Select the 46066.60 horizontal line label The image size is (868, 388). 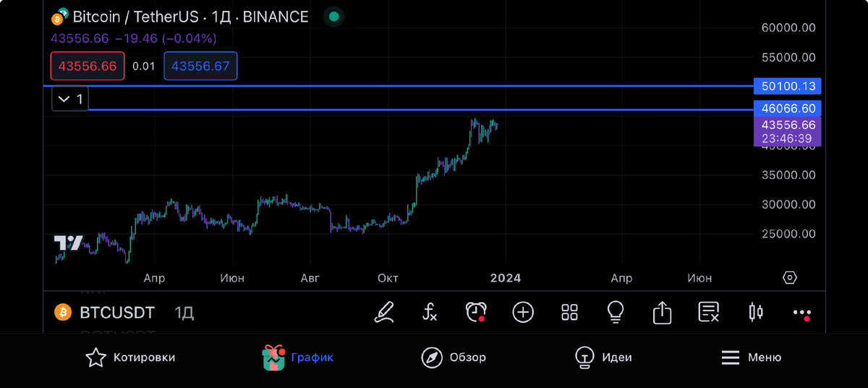[787, 109]
